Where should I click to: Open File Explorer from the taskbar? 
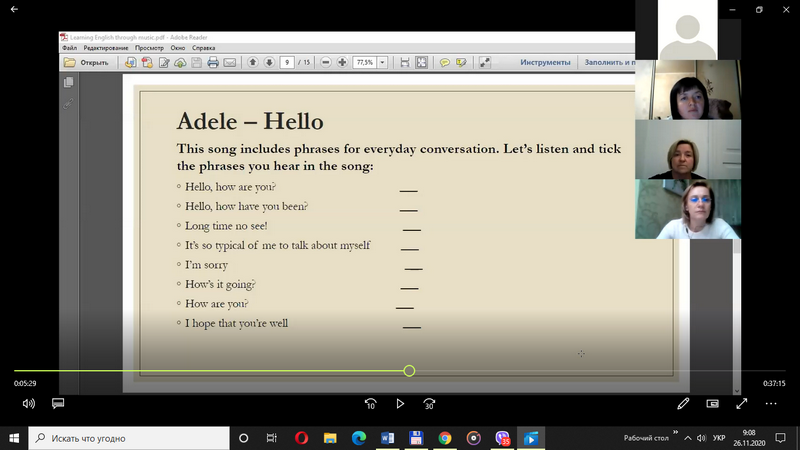(x=330, y=438)
